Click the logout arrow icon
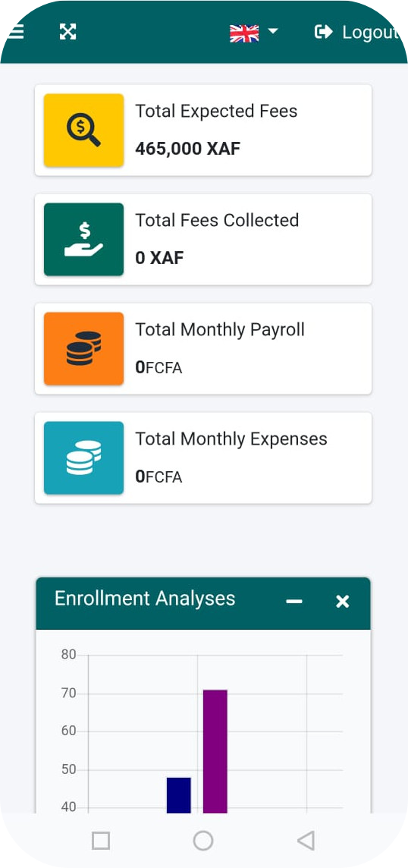The image size is (408, 868). coord(323,32)
